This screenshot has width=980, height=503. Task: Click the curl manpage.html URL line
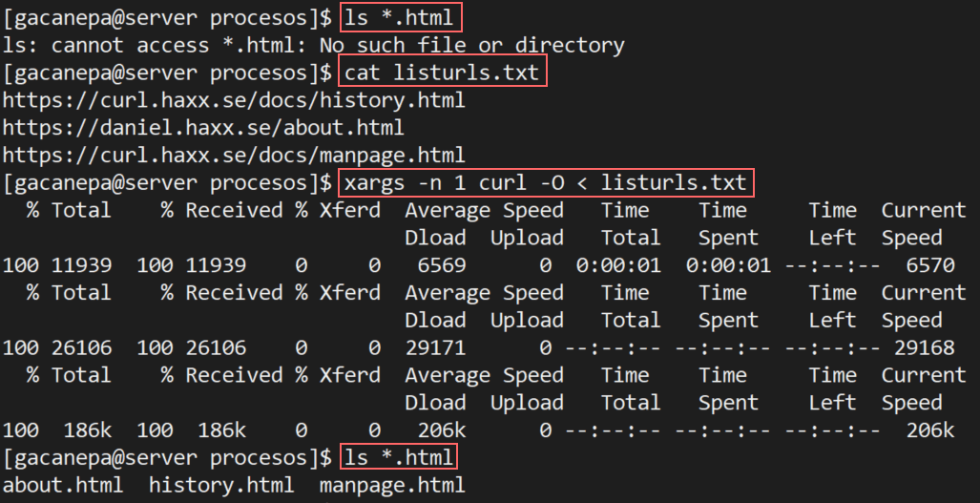(x=233, y=155)
